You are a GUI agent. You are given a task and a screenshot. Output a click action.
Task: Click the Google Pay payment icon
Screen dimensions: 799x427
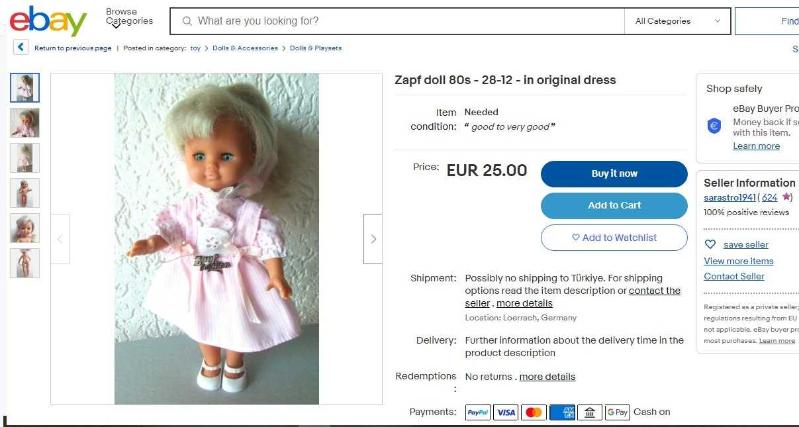point(617,412)
